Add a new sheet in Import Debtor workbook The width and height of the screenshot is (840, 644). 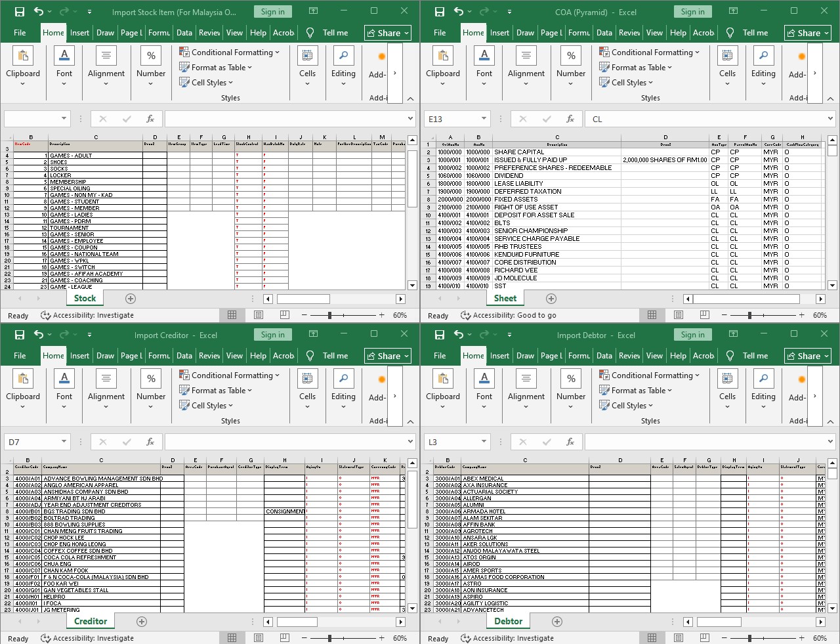coord(557,621)
